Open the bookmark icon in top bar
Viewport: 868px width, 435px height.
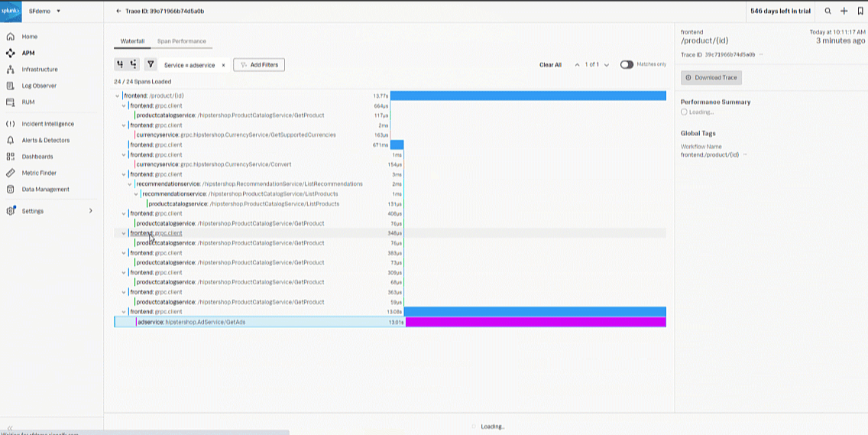click(x=860, y=11)
